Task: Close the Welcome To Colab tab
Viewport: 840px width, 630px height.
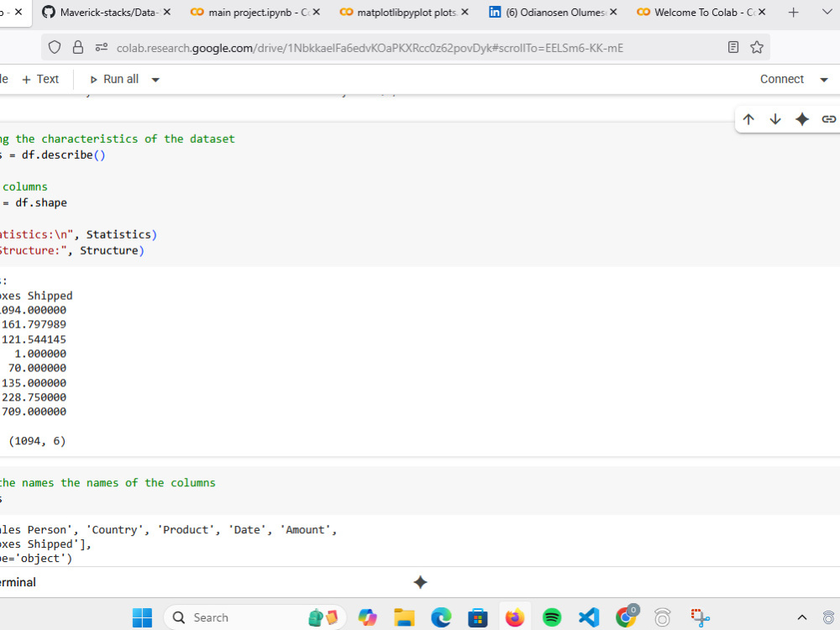Action: pyautogui.click(x=762, y=12)
